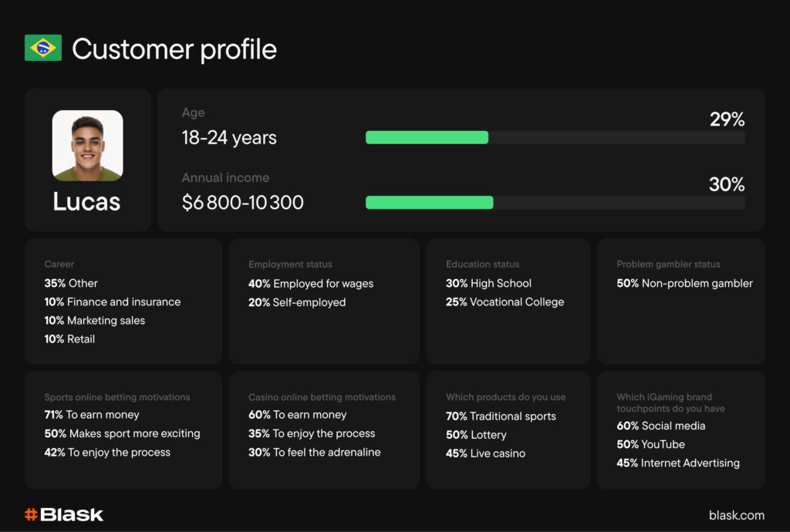Click the name Lucas under the photo

coord(86,201)
